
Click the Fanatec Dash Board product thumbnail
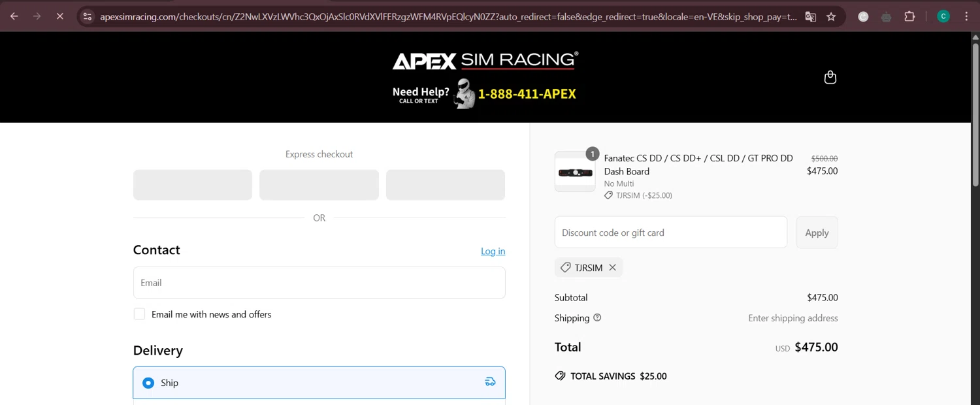tap(575, 172)
